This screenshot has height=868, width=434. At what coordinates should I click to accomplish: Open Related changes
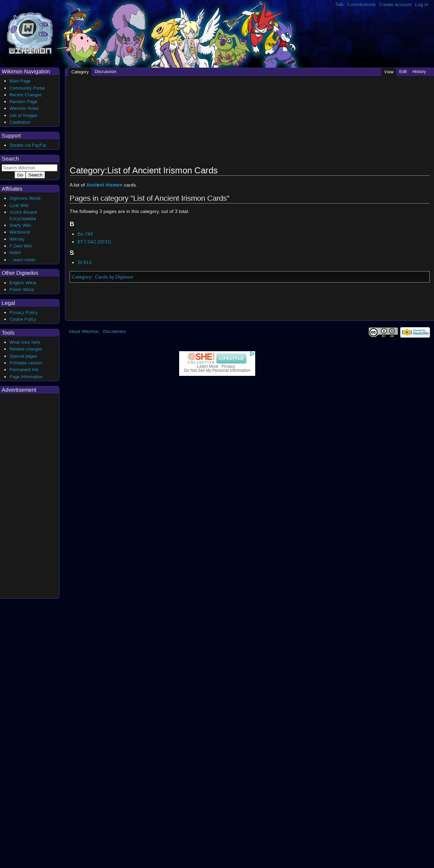[26, 349]
